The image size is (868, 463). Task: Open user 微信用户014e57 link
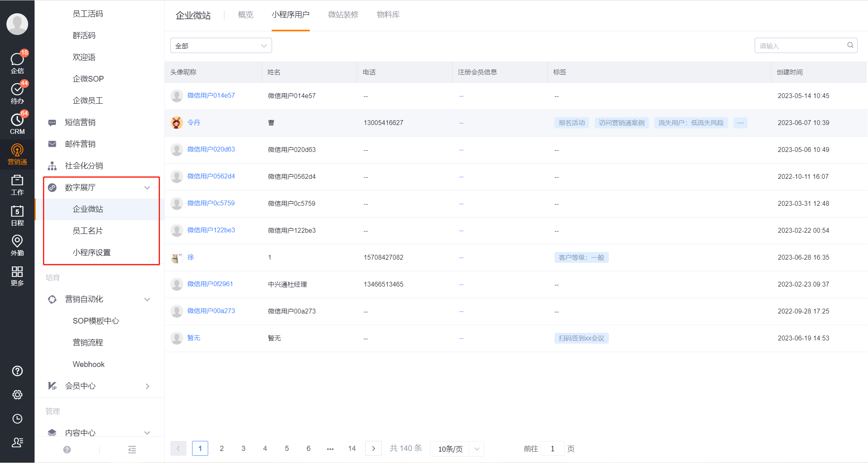211,96
